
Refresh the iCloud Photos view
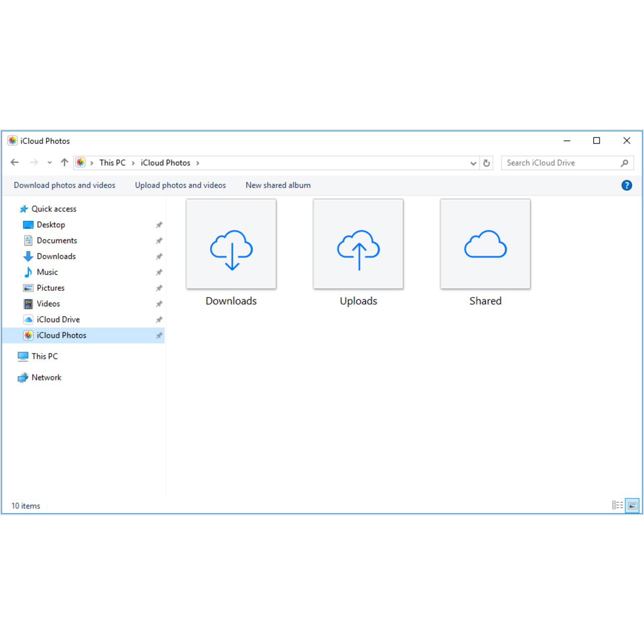pyautogui.click(x=487, y=163)
